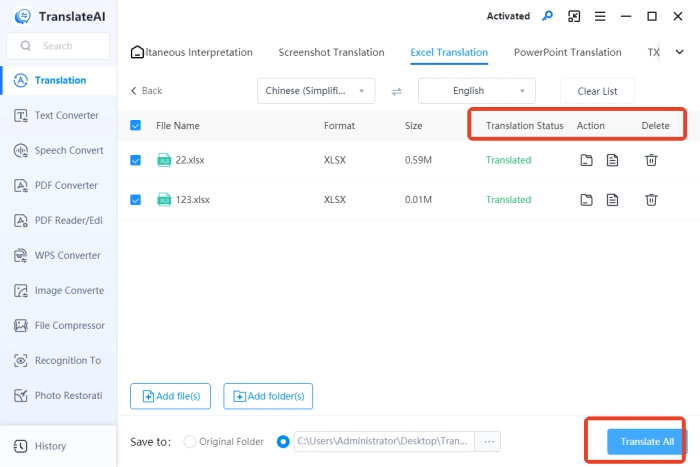This screenshot has height=467, width=700.
Task: Click the Clear List button
Action: pyautogui.click(x=597, y=91)
